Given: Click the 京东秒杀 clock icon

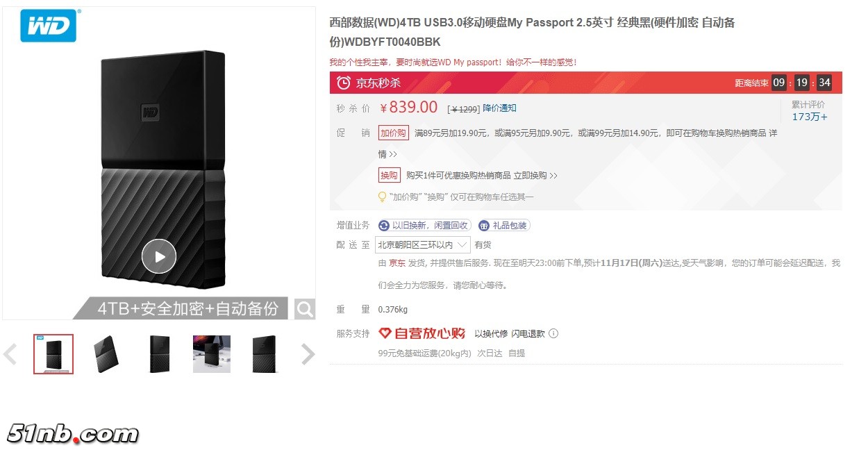Looking at the screenshot, I should 343,83.
